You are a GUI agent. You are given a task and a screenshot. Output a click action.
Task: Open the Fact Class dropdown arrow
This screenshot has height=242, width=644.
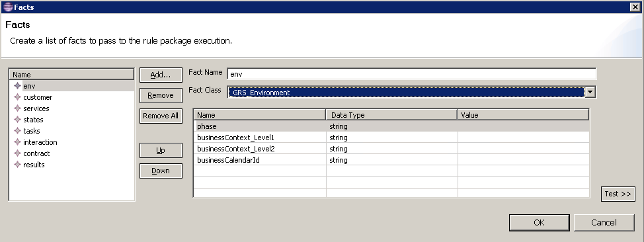pyautogui.click(x=590, y=92)
